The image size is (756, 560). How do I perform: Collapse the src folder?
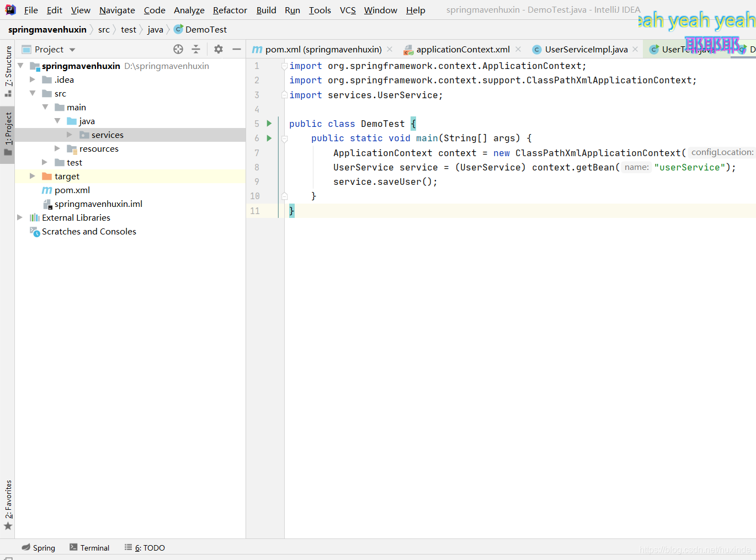(x=33, y=93)
